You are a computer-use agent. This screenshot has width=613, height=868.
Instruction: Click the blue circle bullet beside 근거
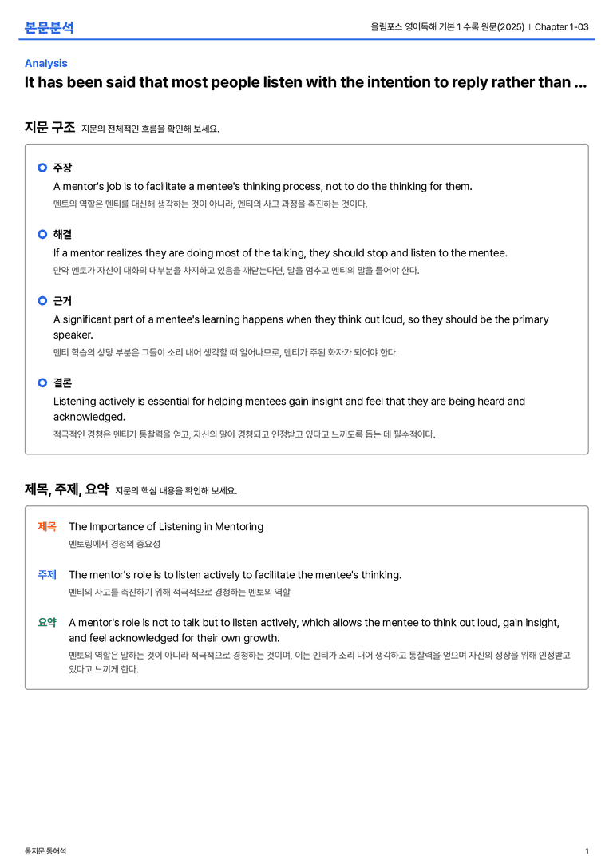click(42, 300)
